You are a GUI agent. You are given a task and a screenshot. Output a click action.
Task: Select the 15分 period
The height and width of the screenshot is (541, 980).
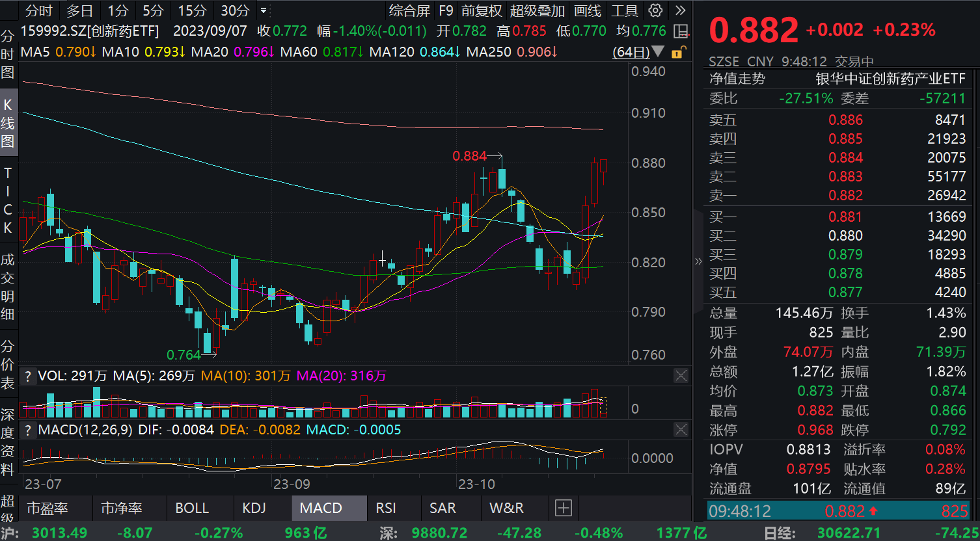pyautogui.click(x=193, y=10)
